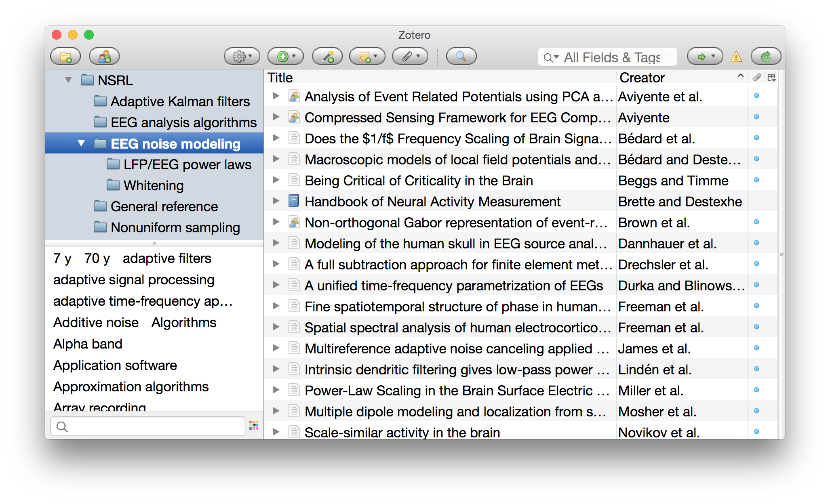Expand the Analysis of Event Related Potentials item
This screenshot has height=504, width=830.
coord(276,96)
